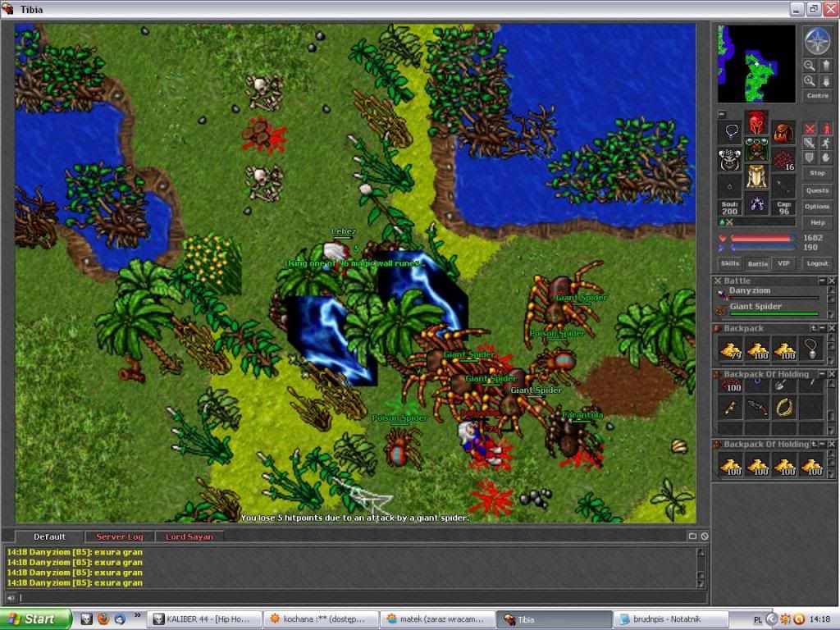
Task: Toggle the VIP window button
Action: tap(783, 263)
